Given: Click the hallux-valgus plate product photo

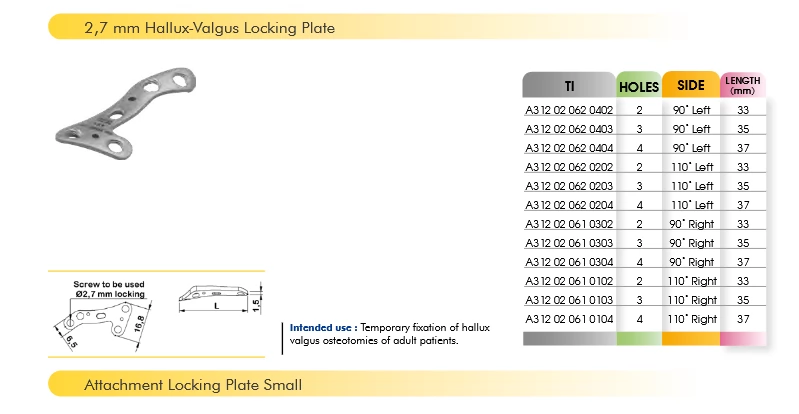Looking at the screenshot, I should (x=125, y=112).
